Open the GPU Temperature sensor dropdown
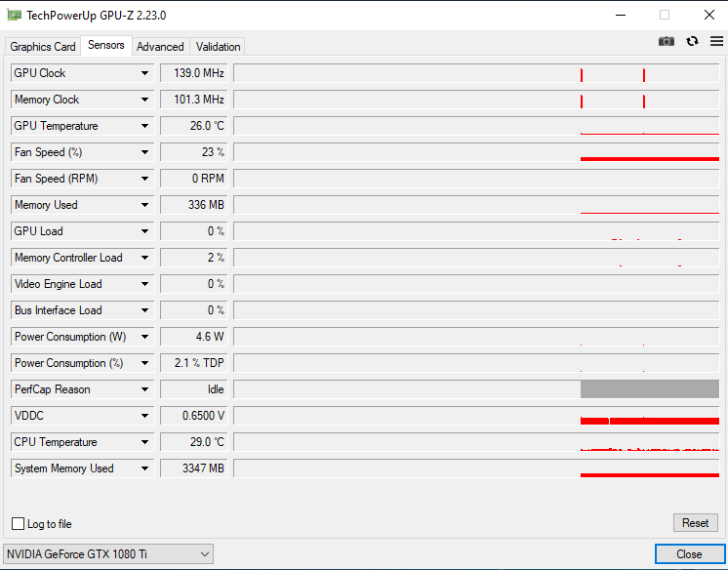 pyautogui.click(x=144, y=126)
